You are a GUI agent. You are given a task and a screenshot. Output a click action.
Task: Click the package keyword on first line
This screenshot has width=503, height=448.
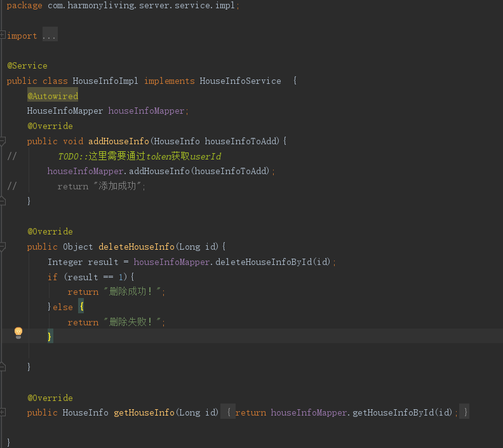pos(24,6)
